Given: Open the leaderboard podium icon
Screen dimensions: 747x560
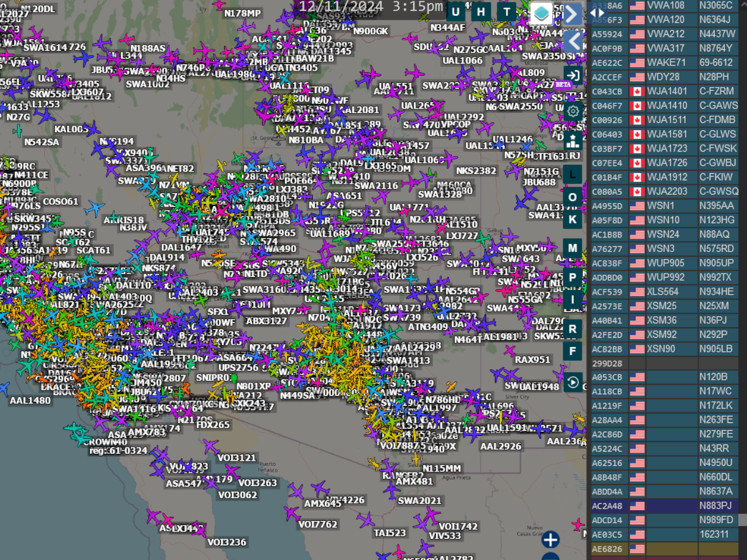Looking at the screenshot, I should coord(573,140).
